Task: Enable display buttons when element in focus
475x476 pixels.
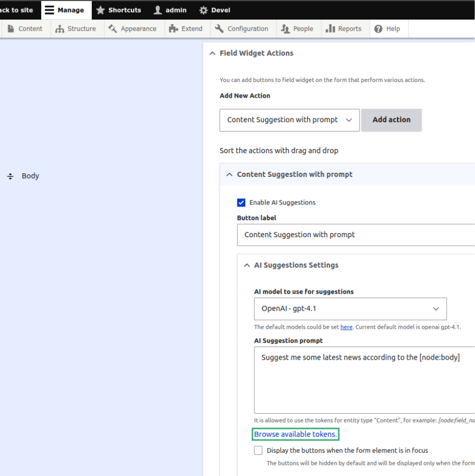Action: tap(258, 450)
